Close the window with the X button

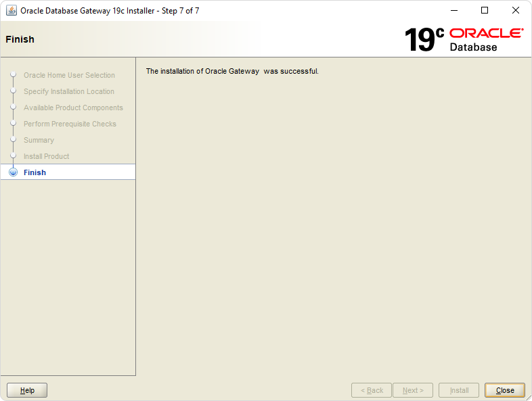point(515,11)
